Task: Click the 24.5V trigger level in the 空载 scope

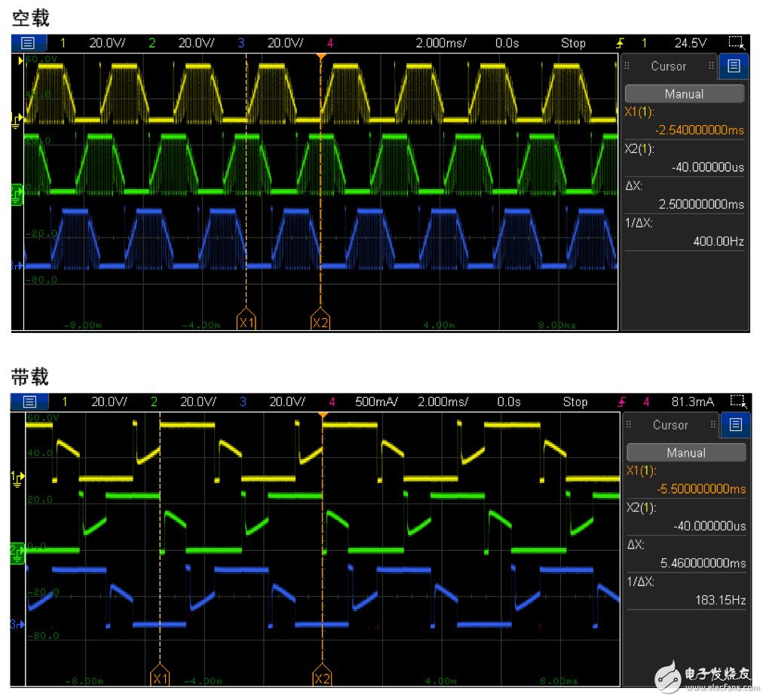Action: [x=691, y=43]
